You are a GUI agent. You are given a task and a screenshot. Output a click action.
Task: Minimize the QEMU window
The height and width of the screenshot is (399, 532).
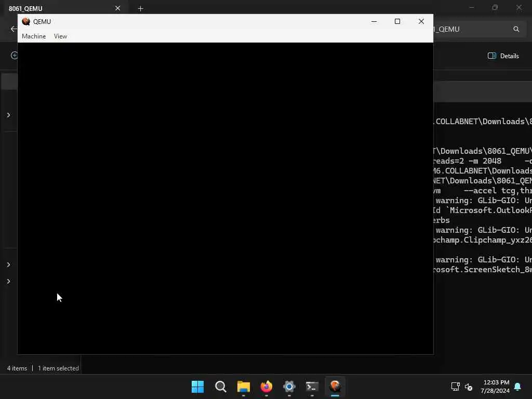click(374, 21)
